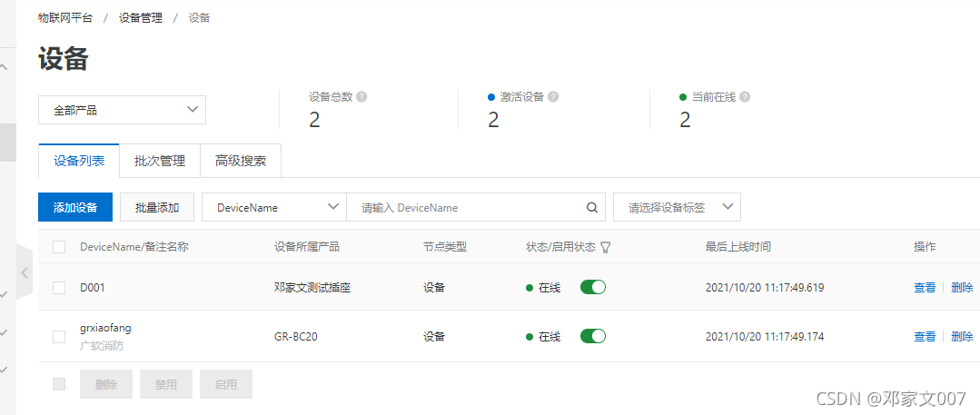The image size is (980, 415).
Task: Click the 邓家文测试插座 product cell
Action: [312, 288]
